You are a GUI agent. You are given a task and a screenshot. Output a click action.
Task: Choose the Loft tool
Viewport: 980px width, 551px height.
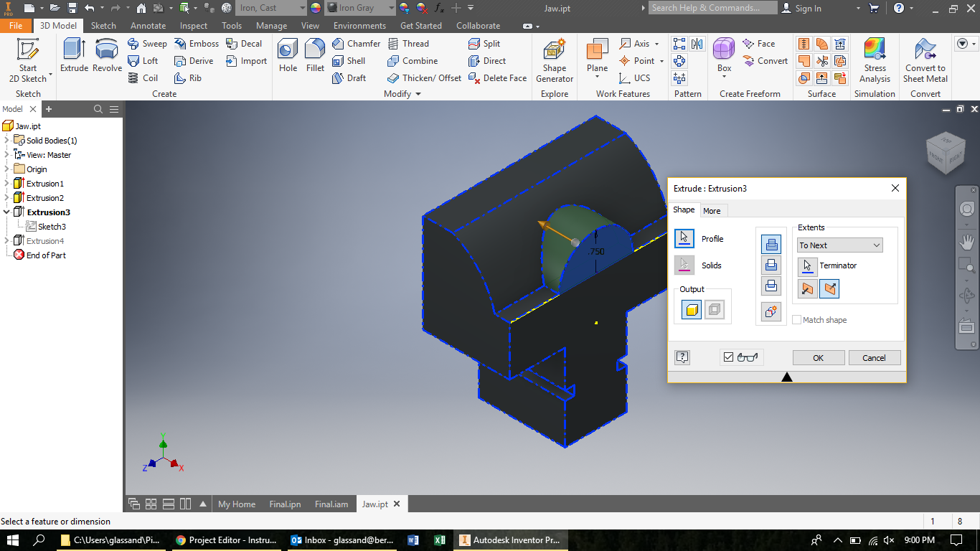point(143,61)
